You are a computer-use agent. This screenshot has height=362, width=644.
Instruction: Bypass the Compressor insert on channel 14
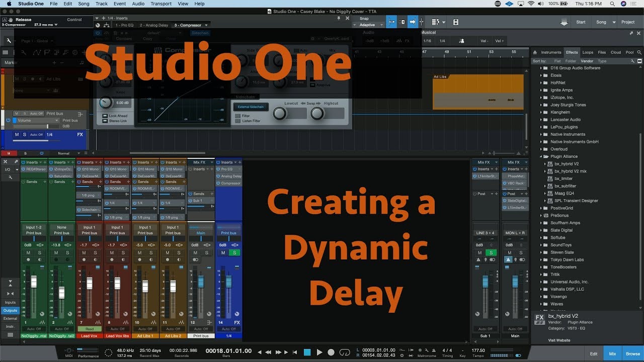coord(219,184)
